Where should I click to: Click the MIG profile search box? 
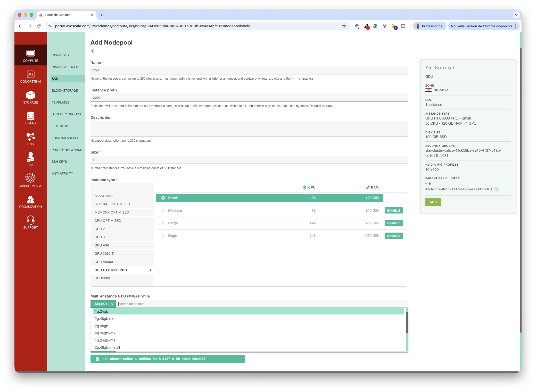[262, 304]
